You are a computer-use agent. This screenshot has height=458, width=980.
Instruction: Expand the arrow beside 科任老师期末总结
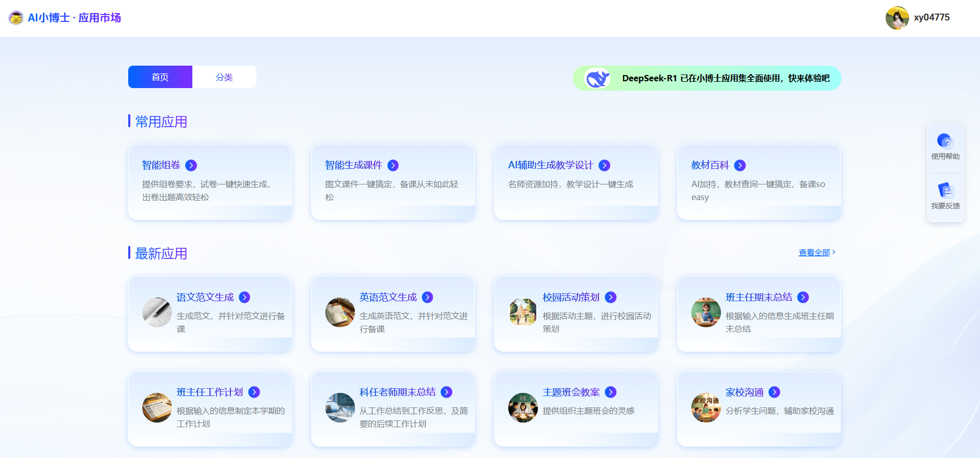(x=447, y=392)
